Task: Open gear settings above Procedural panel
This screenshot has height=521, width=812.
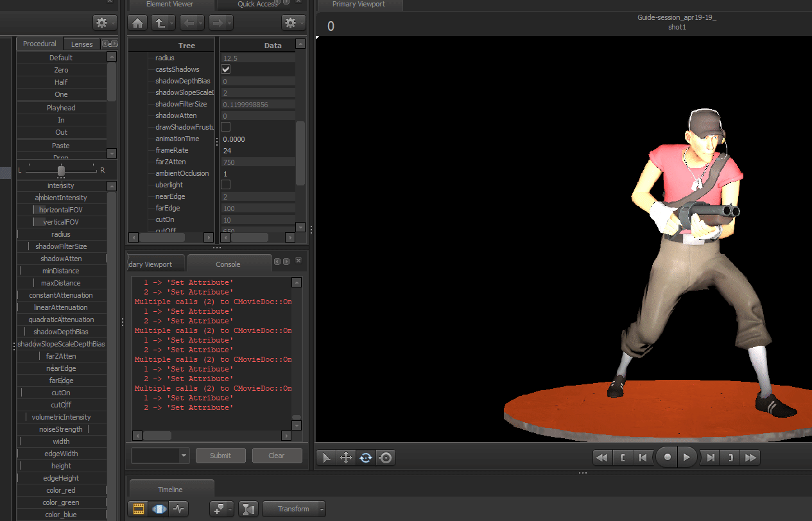Action: (x=105, y=23)
